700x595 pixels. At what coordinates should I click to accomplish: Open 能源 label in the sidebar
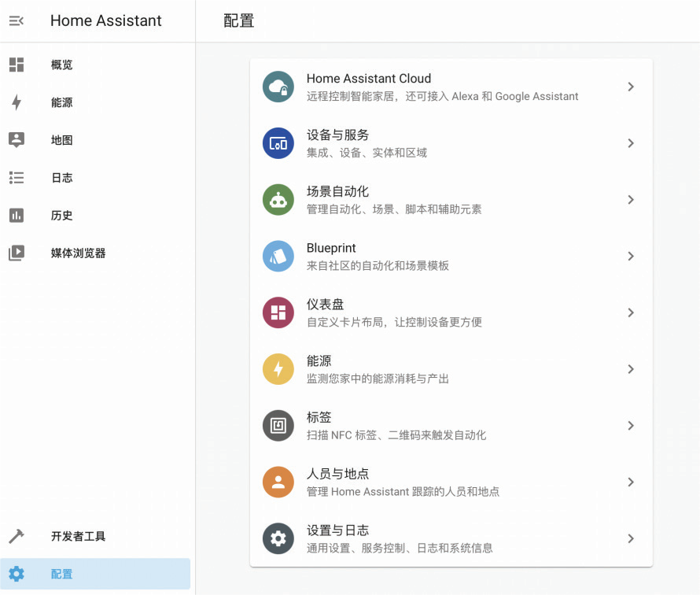61,102
